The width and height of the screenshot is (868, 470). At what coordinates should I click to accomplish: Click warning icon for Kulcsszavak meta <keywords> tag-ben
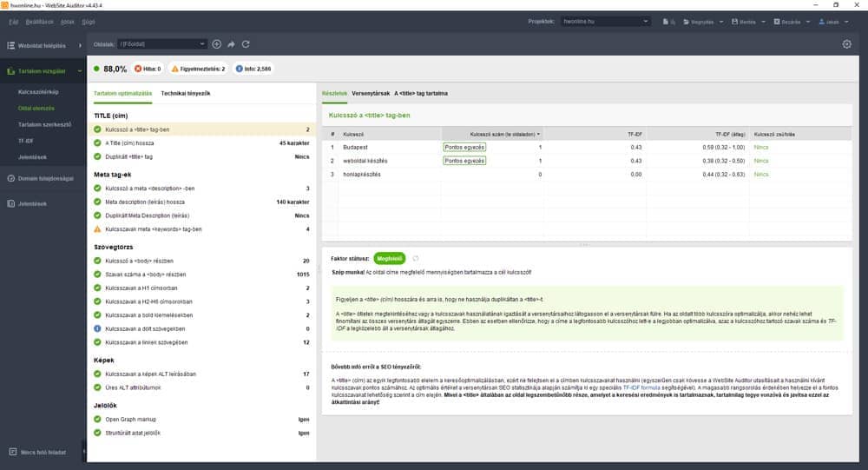click(x=97, y=228)
